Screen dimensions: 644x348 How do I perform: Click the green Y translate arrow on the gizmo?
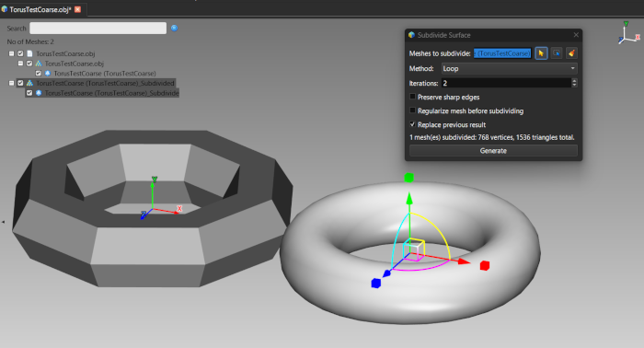coord(409,199)
